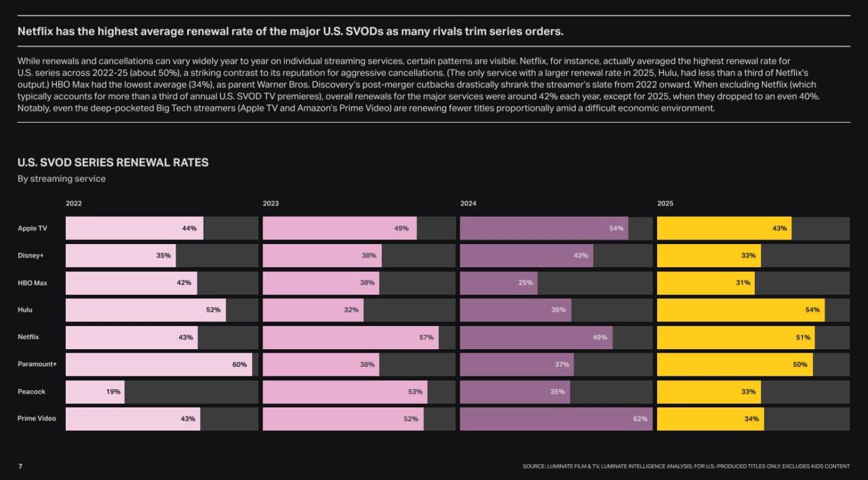Select page number 7 in the footer
868x480 pixels.
[x=20, y=466]
